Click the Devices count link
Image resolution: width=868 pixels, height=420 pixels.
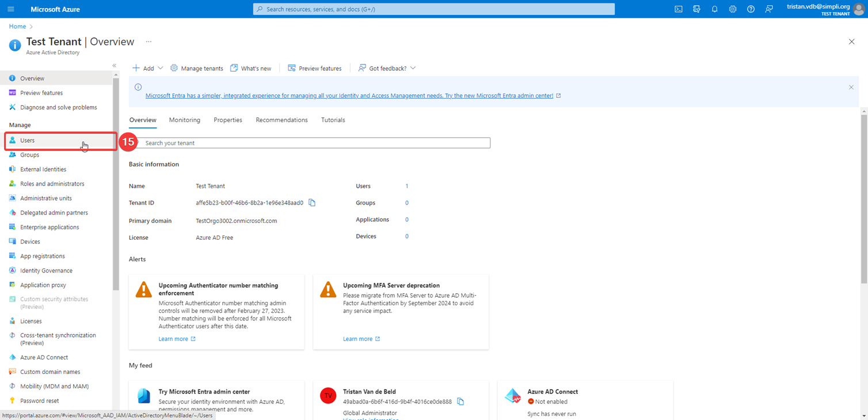click(x=407, y=236)
